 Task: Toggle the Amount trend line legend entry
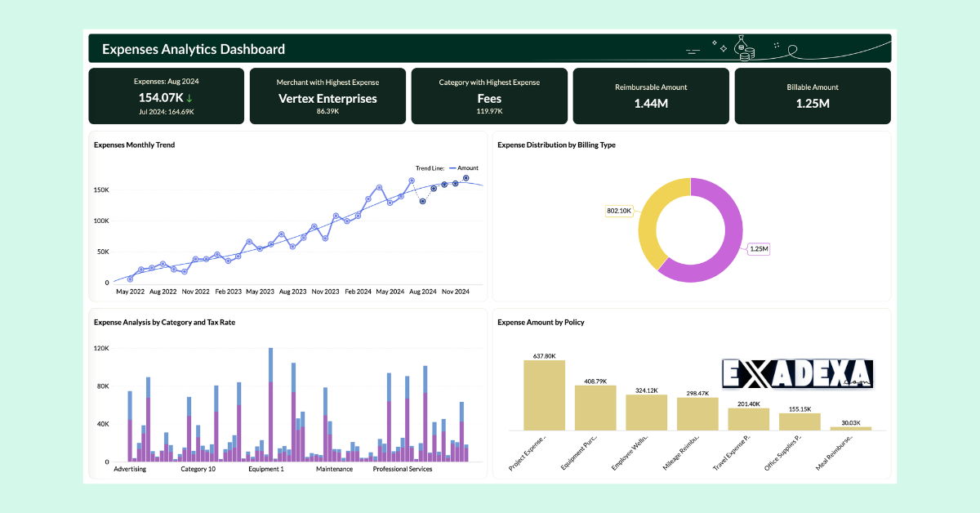pyautogui.click(x=465, y=167)
